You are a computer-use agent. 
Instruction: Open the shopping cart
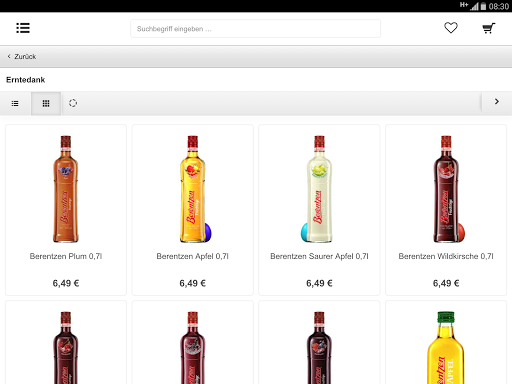click(489, 28)
